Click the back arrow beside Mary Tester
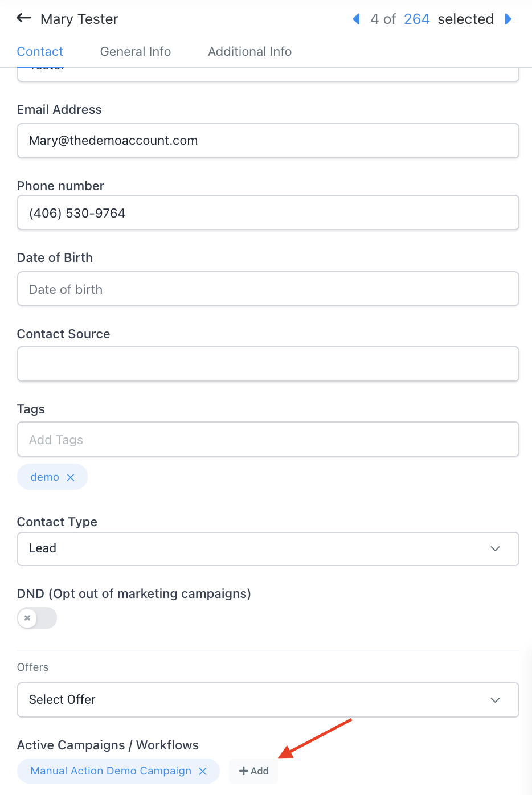532x795 pixels. tap(24, 18)
